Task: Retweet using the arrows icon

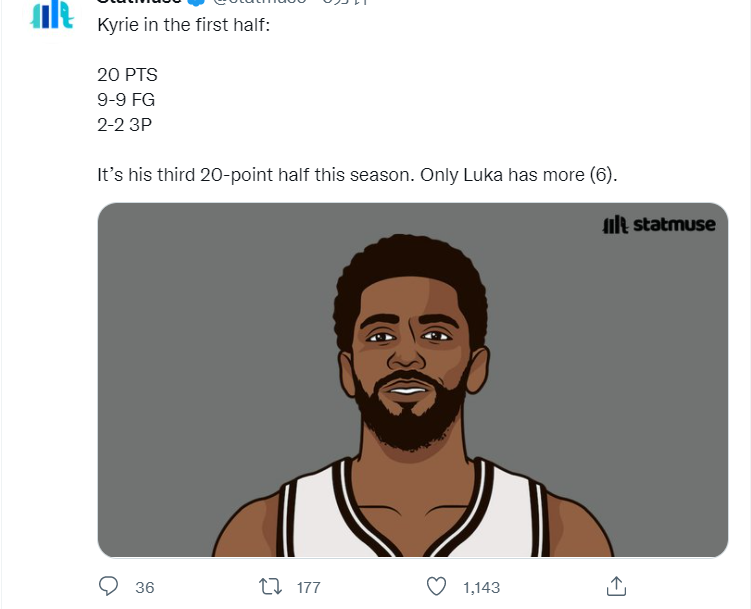Action: [271, 586]
